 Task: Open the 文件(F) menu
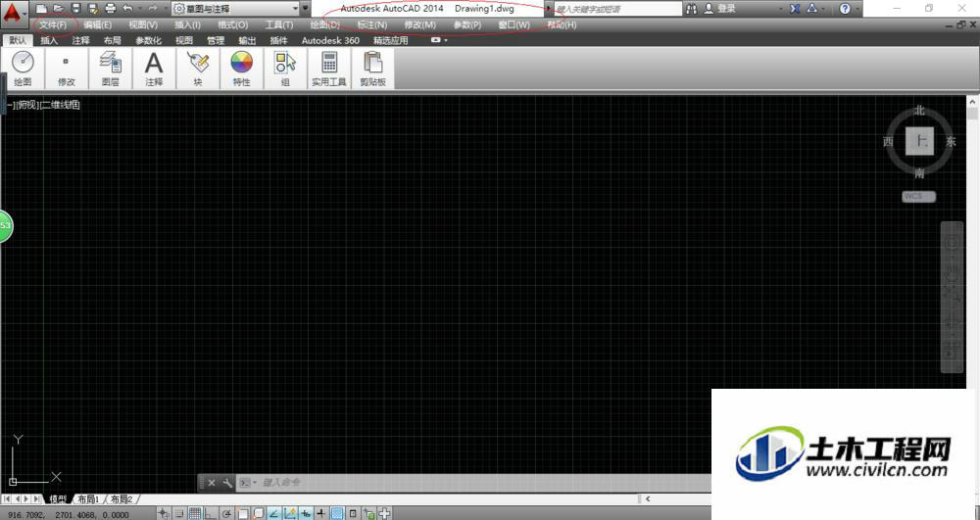pyautogui.click(x=53, y=24)
